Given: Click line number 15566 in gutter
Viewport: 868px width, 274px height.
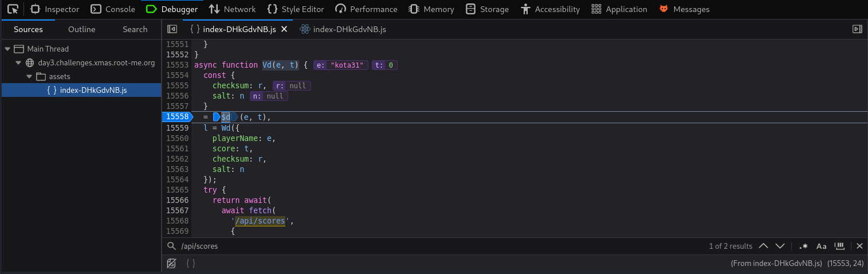Looking at the screenshot, I should (x=178, y=200).
